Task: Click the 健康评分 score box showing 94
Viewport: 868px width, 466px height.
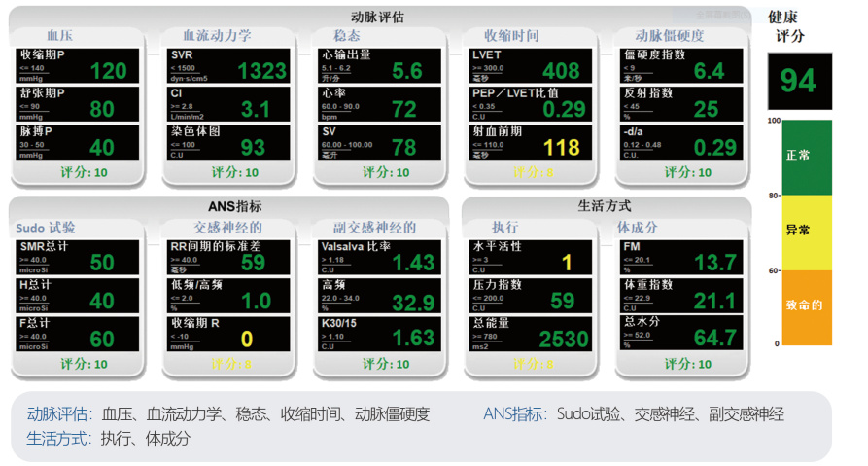Action: pyautogui.click(x=799, y=81)
